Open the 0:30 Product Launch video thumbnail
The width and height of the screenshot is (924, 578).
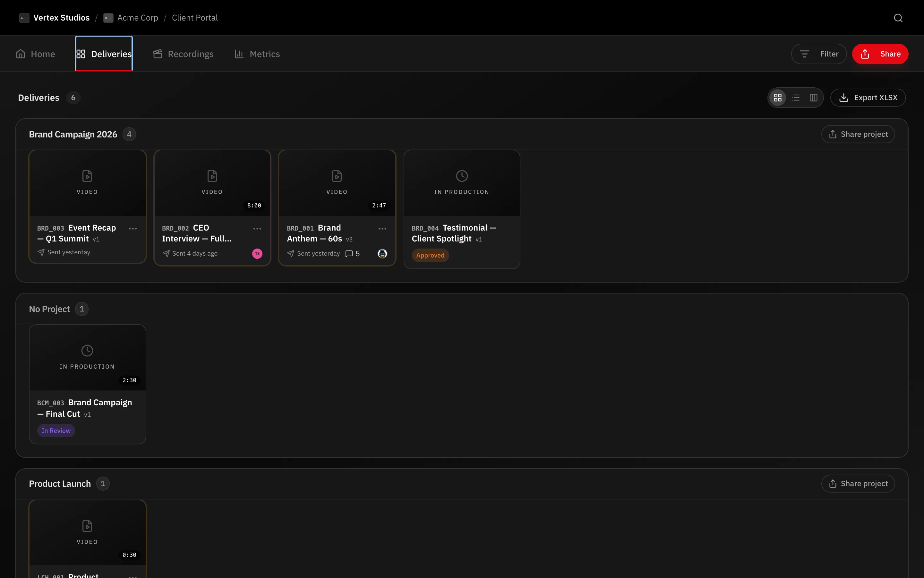pos(88,533)
